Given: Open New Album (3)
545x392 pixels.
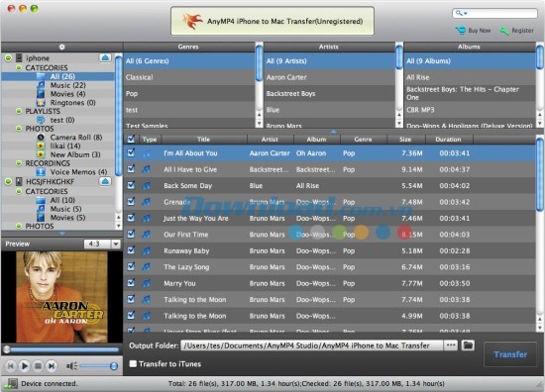Looking at the screenshot, I should click(75, 154).
